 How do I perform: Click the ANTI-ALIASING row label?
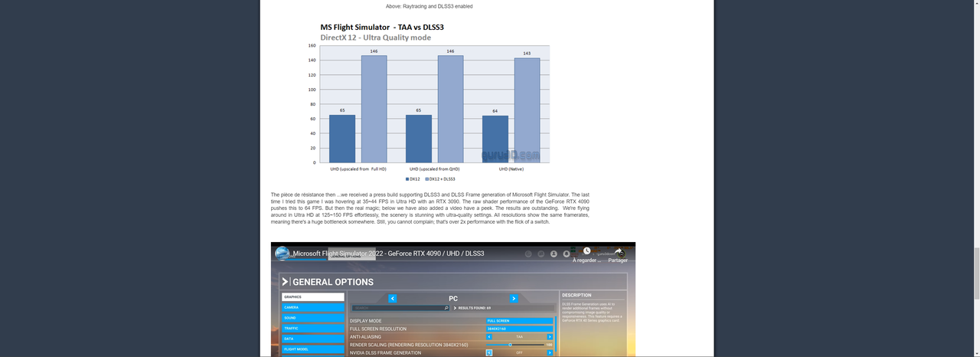pos(365,336)
